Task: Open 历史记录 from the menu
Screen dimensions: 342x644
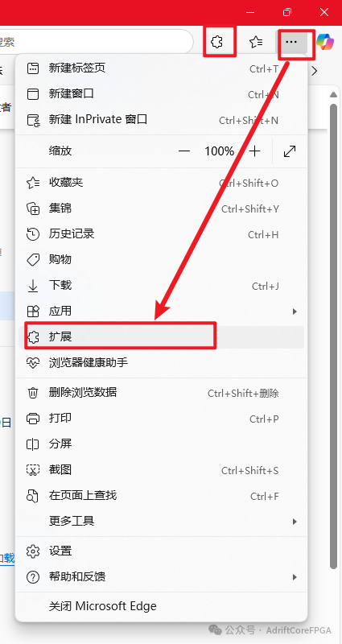Action: (162, 234)
